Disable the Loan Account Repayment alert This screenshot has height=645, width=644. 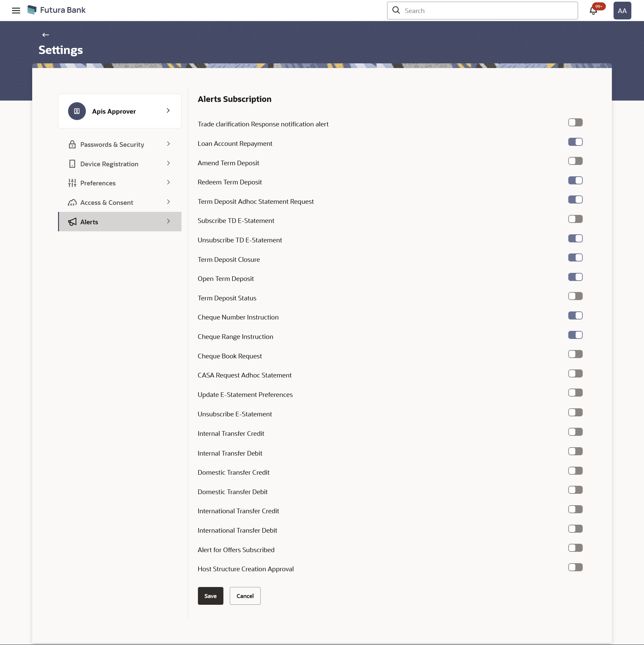575,142
